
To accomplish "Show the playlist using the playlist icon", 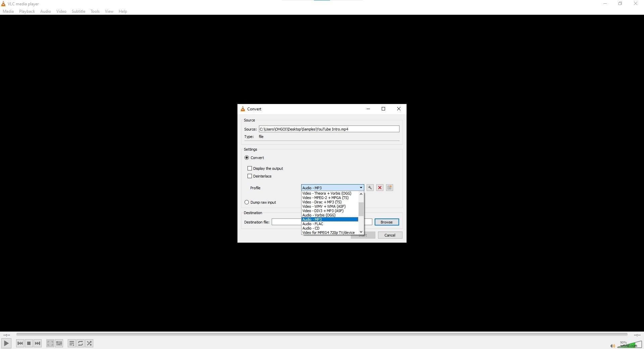I will click(71, 343).
